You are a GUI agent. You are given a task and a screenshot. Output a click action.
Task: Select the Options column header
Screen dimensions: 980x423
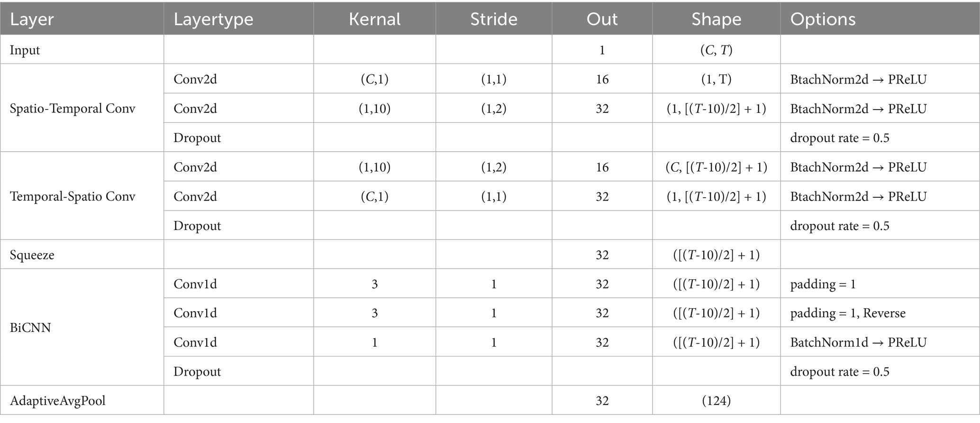[823, 19]
